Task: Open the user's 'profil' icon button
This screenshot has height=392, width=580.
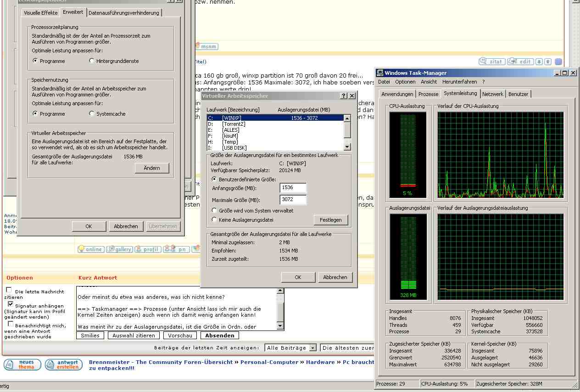Action: tap(148, 249)
